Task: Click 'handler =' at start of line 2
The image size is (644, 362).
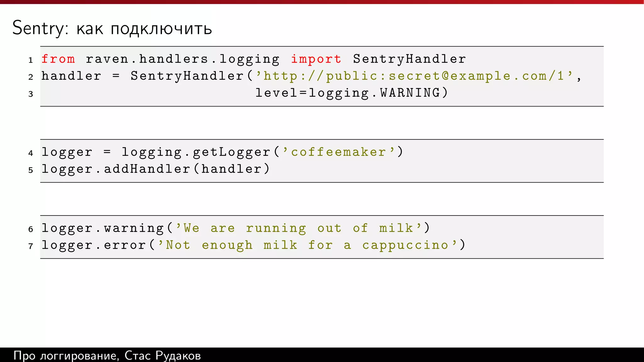Action: (x=80, y=76)
